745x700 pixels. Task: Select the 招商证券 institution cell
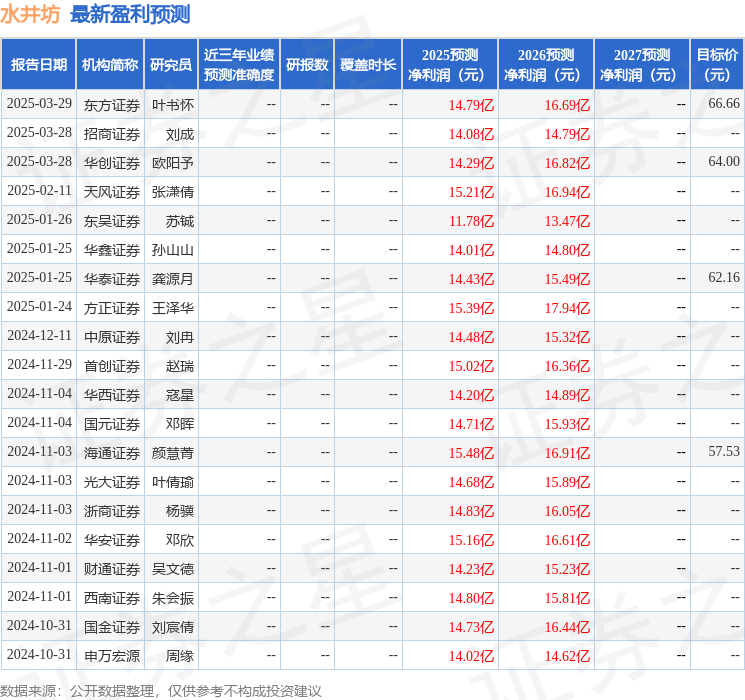point(112,134)
